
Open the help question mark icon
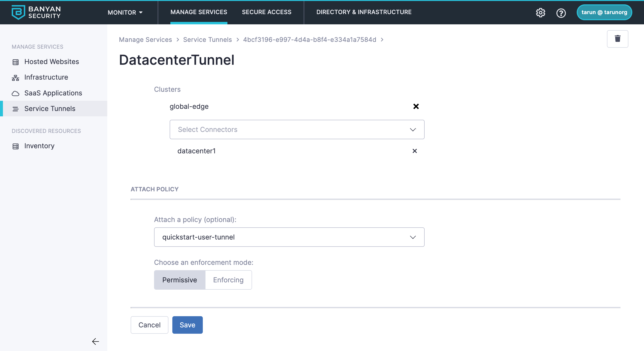(561, 13)
